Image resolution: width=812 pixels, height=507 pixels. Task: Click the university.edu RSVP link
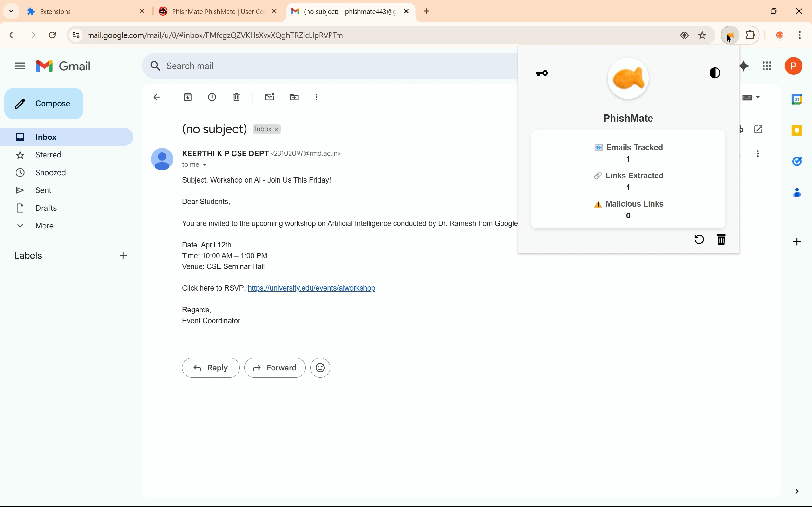coord(311,288)
